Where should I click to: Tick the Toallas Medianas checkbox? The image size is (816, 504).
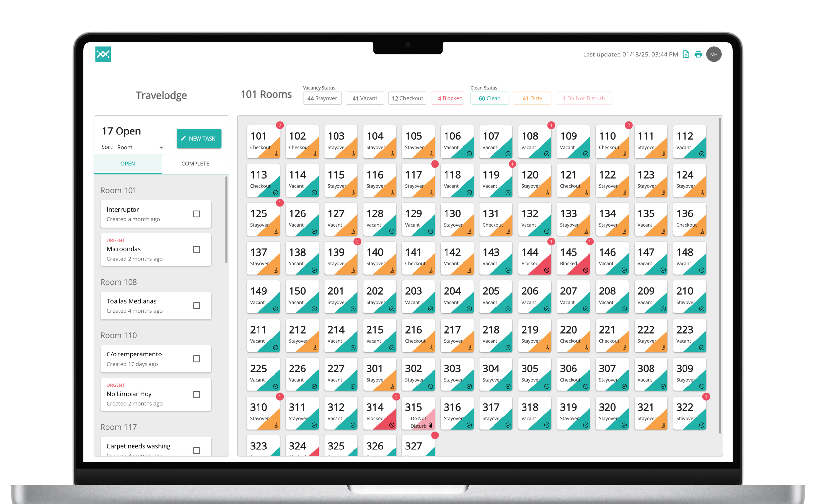[196, 306]
